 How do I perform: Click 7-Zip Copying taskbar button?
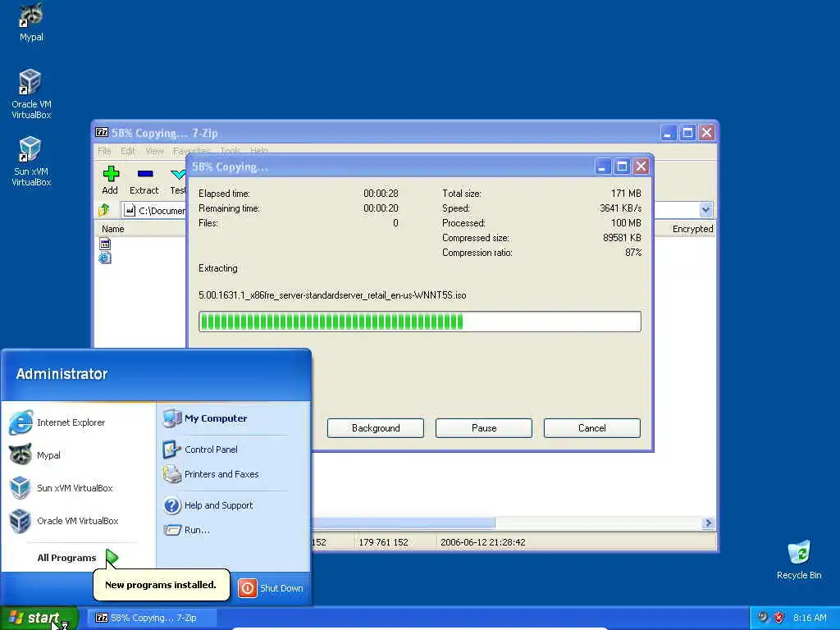[153, 618]
